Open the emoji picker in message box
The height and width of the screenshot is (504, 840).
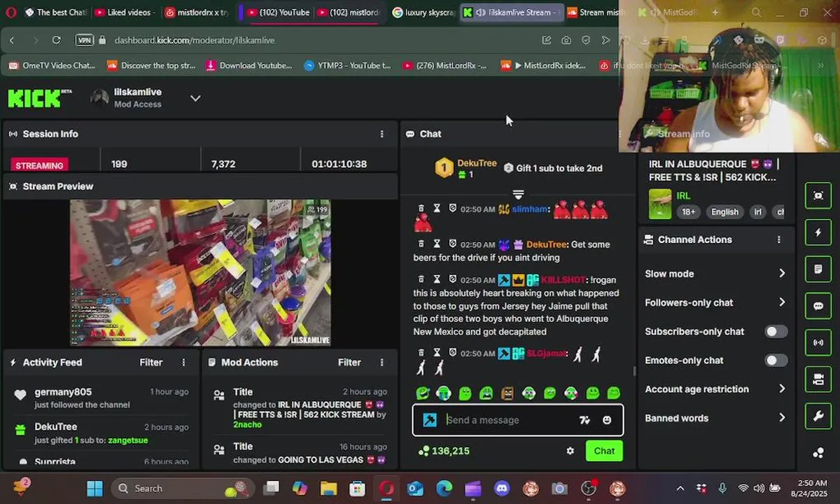tap(607, 420)
